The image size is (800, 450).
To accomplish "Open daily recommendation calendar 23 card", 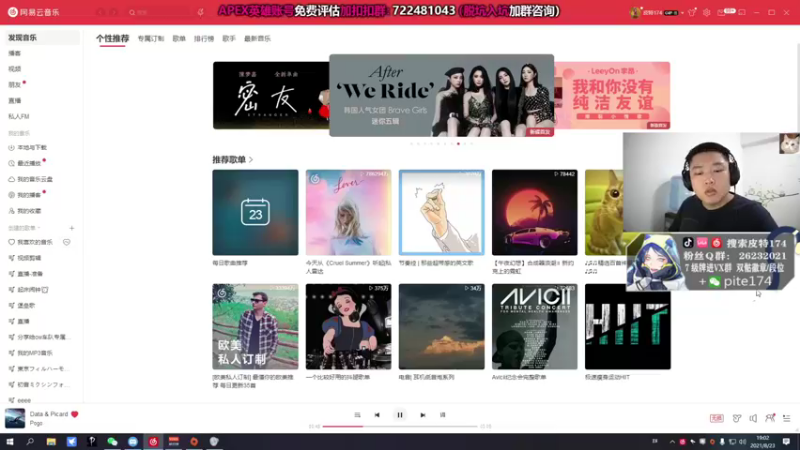I will click(255, 212).
